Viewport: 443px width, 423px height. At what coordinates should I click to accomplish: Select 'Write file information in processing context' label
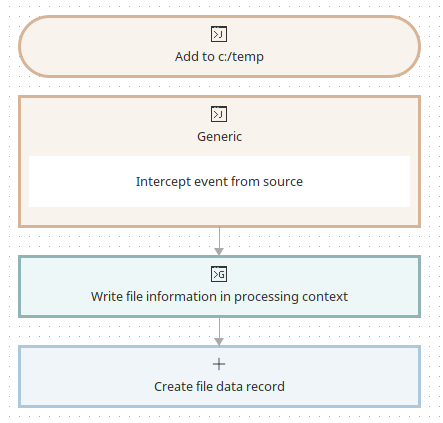219,297
